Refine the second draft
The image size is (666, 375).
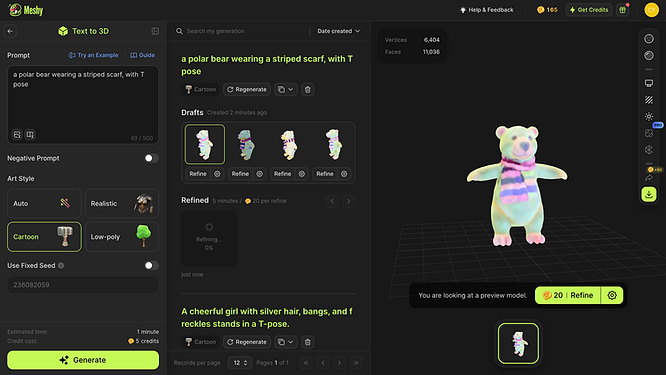[x=240, y=174]
